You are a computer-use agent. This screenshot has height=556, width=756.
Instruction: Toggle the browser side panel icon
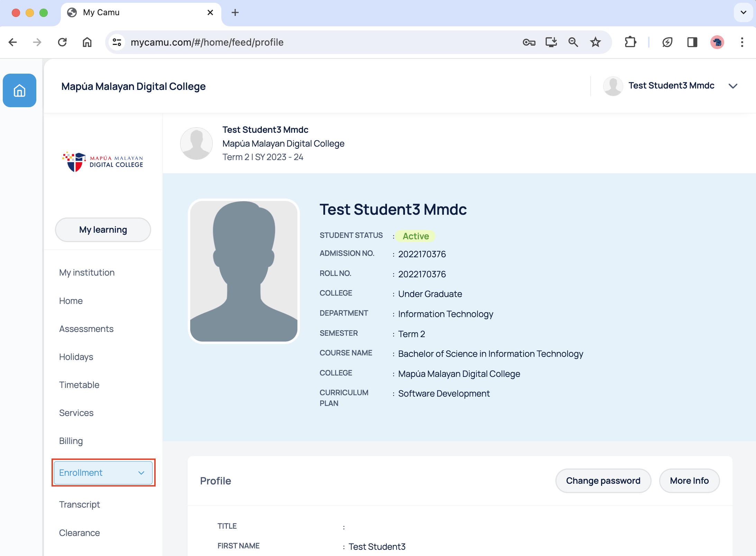(x=692, y=42)
